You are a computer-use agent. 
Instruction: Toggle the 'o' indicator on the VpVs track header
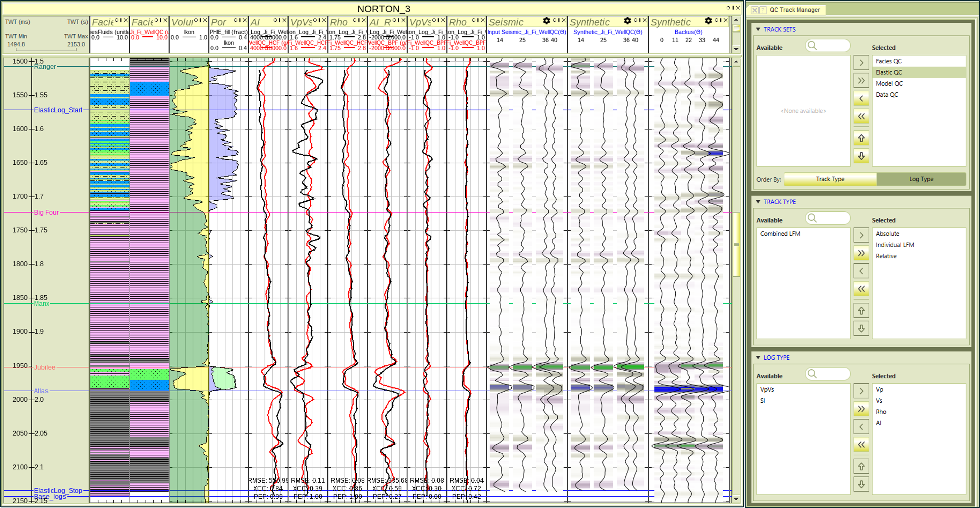(314, 20)
